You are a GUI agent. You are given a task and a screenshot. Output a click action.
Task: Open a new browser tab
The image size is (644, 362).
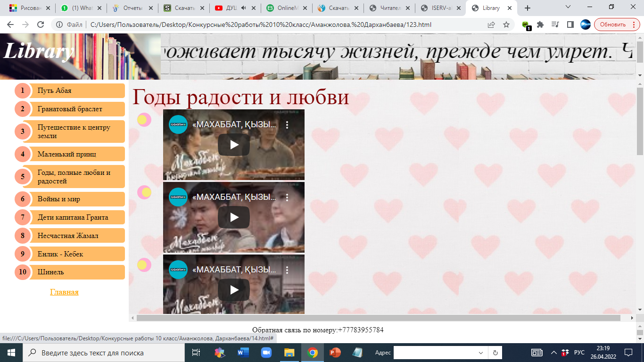(x=528, y=8)
